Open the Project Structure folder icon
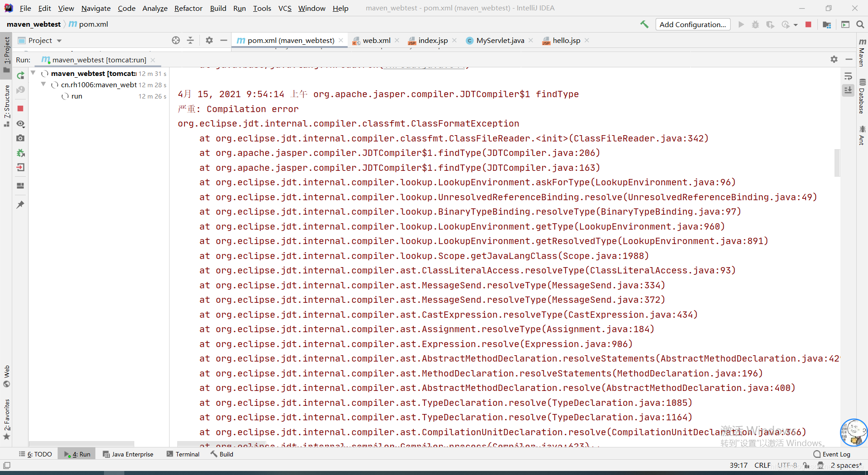This screenshot has width=868, height=475. (x=827, y=24)
